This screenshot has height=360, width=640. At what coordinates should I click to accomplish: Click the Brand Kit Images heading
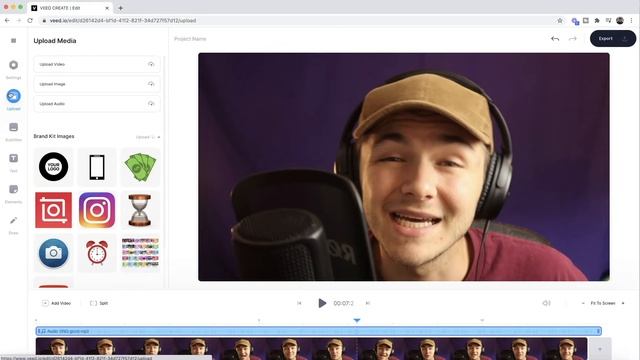(54, 136)
